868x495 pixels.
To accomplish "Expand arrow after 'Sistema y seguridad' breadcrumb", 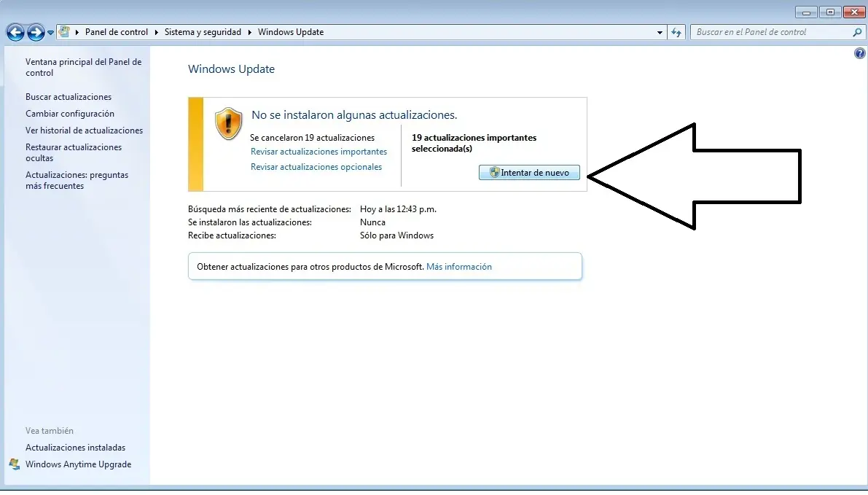I will point(250,32).
